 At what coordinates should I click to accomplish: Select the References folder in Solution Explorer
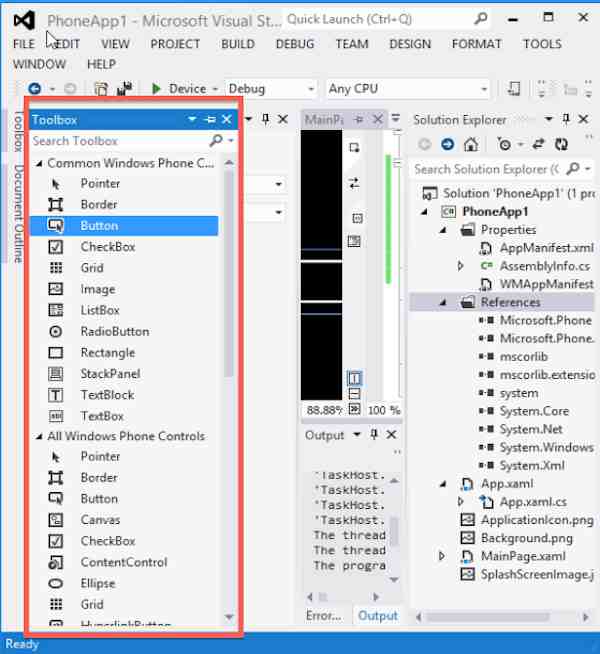point(510,302)
